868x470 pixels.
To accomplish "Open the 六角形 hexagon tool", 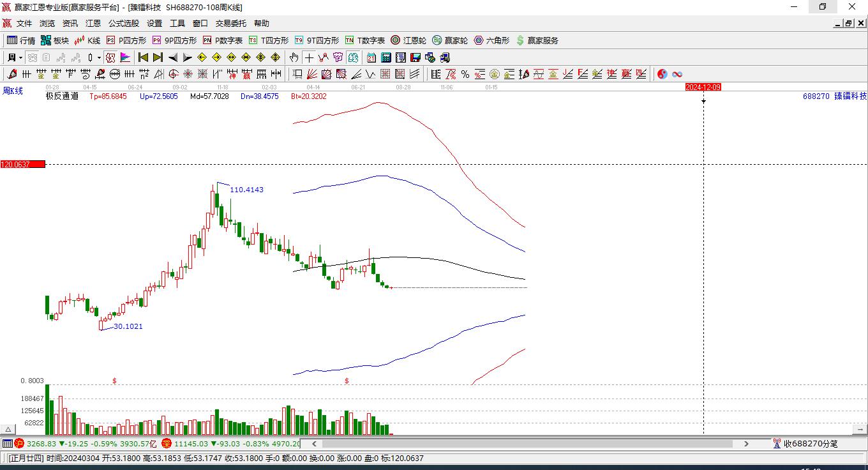I will pos(491,40).
